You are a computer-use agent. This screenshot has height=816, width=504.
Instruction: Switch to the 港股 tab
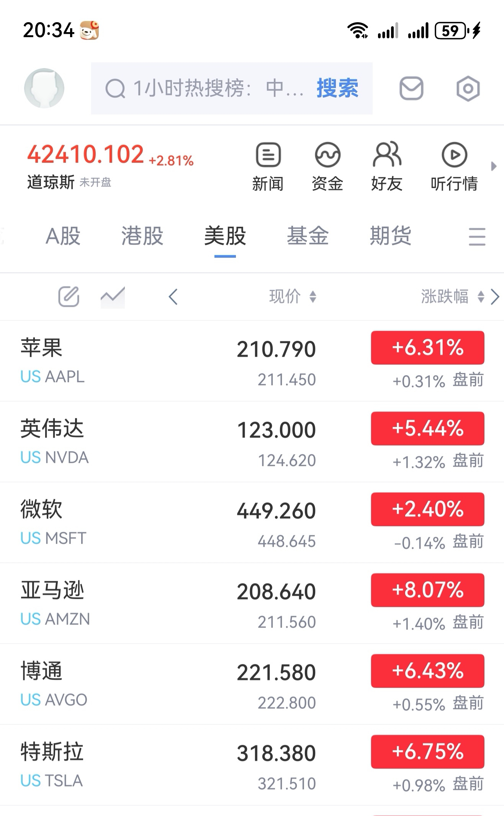tap(142, 235)
